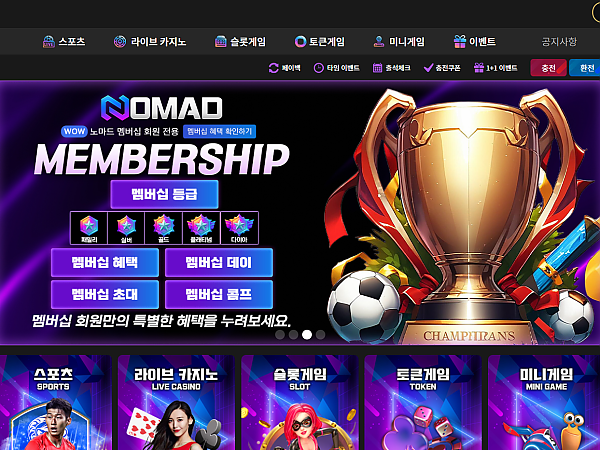
Task: Select the last carousel slide dot
Action: tap(321, 334)
